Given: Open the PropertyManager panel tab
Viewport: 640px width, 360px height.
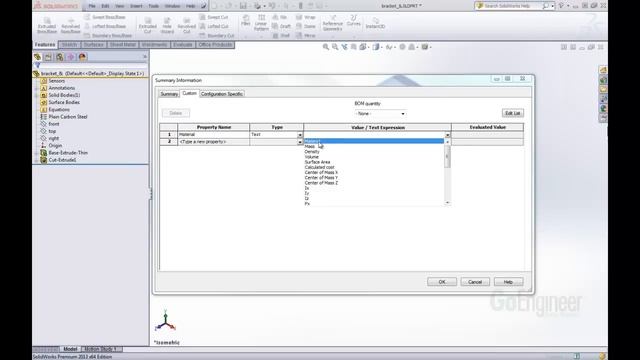Looking at the screenshot, I should pyautogui.click(x=49, y=57).
